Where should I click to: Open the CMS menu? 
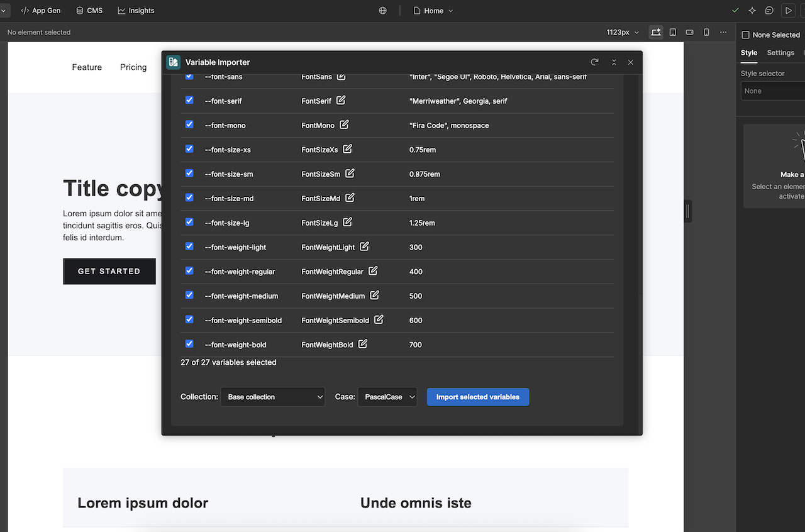(89, 11)
